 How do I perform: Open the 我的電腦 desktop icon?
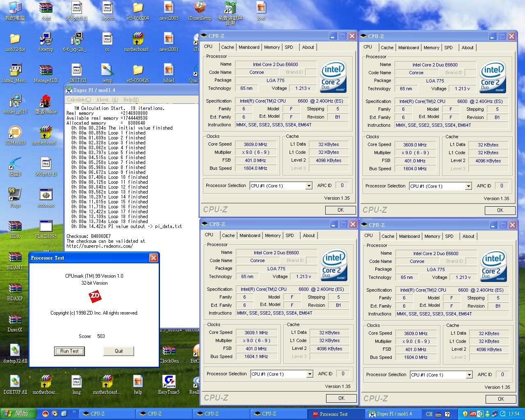tap(15, 11)
